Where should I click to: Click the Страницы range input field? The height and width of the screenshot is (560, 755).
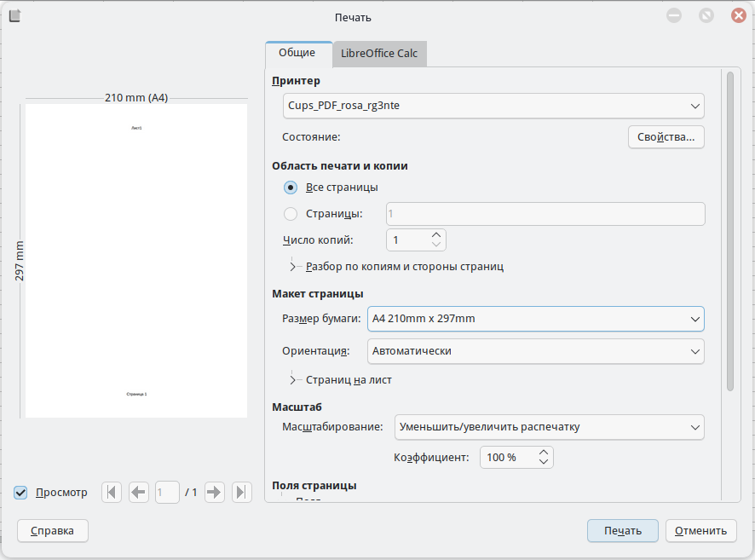(x=545, y=214)
